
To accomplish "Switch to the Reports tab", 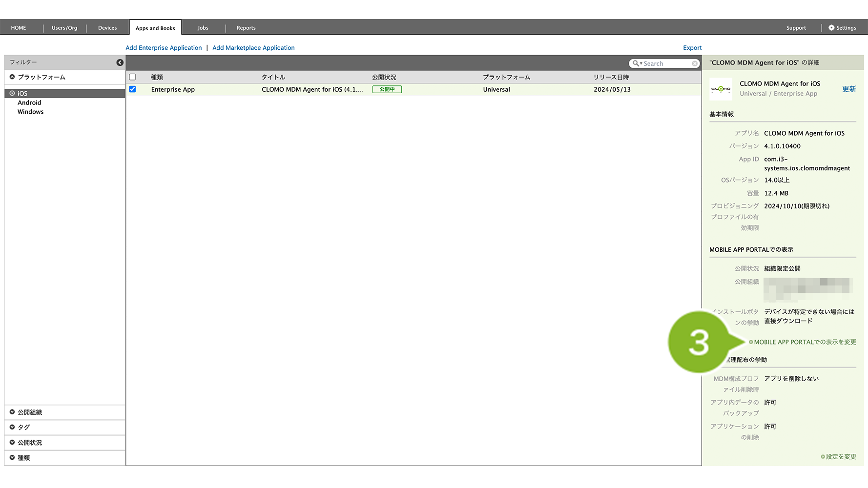I will pos(246,28).
